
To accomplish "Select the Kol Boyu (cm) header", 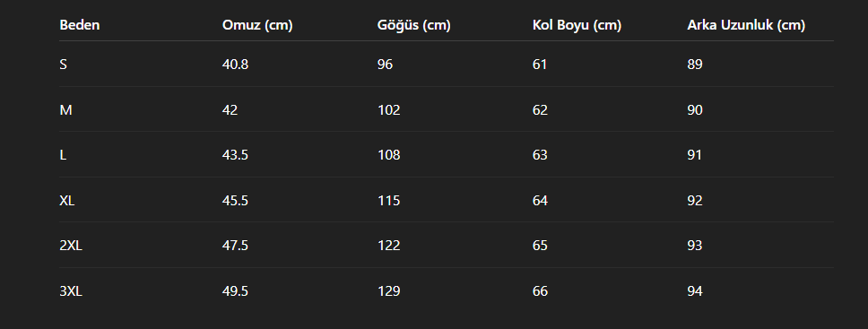I will pos(577,25).
